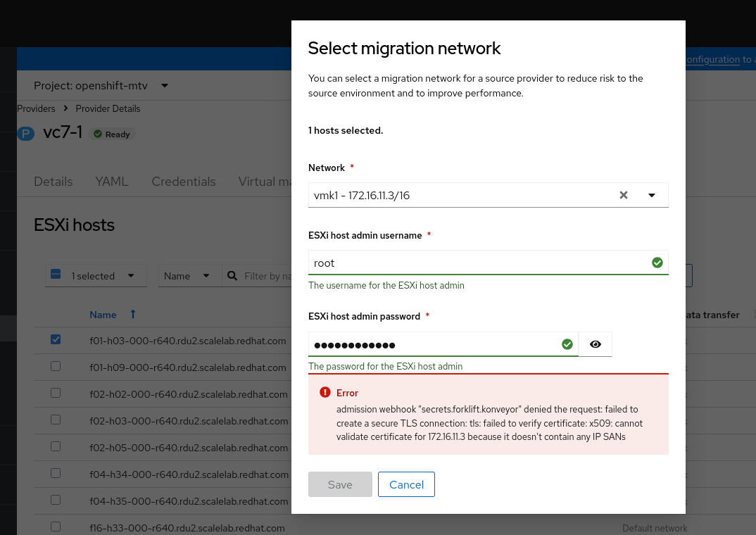Click the green Ready status icon
This screenshot has height=535, width=756.
point(98,134)
